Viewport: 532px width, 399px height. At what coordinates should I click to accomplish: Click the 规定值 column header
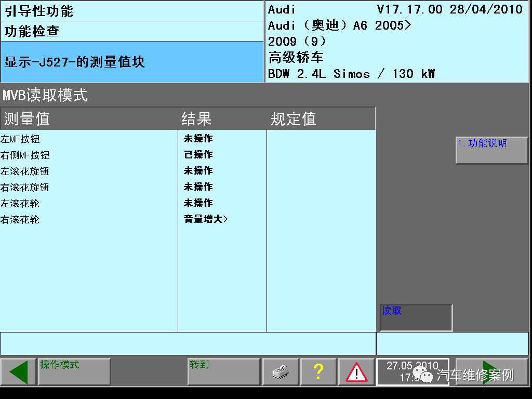294,119
